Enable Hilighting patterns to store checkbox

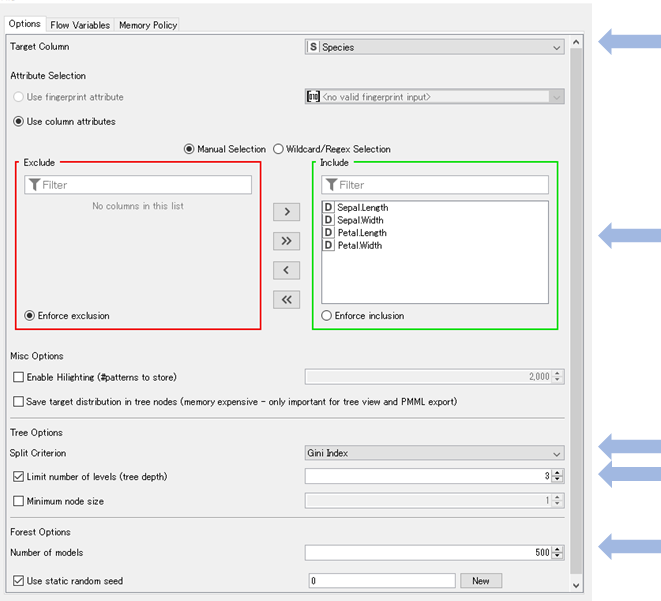(x=18, y=377)
